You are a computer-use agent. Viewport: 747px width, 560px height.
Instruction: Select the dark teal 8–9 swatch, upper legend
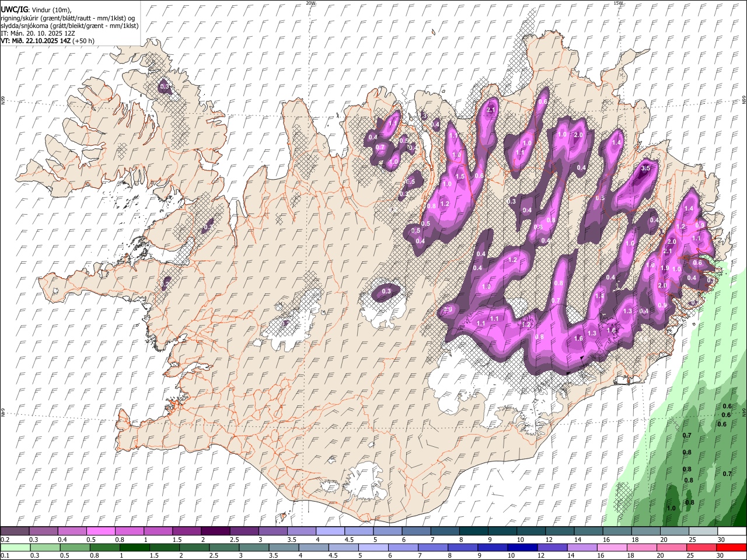pos(473,531)
